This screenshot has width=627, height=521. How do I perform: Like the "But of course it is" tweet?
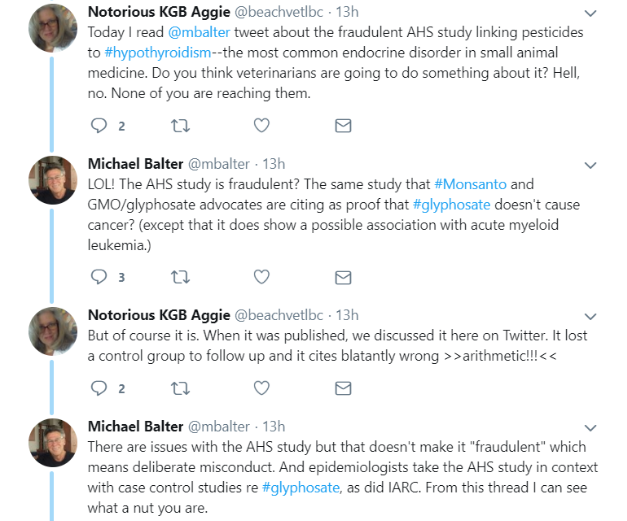(x=261, y=388)
